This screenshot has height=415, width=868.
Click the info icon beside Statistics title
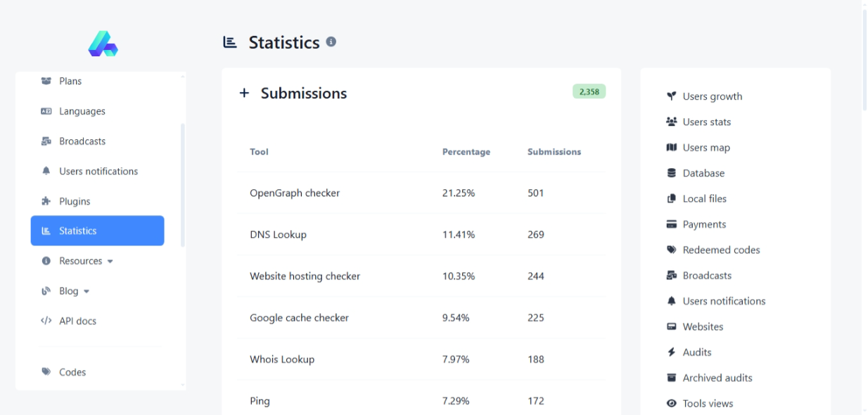pyautogui.click(x=331, y=42)
